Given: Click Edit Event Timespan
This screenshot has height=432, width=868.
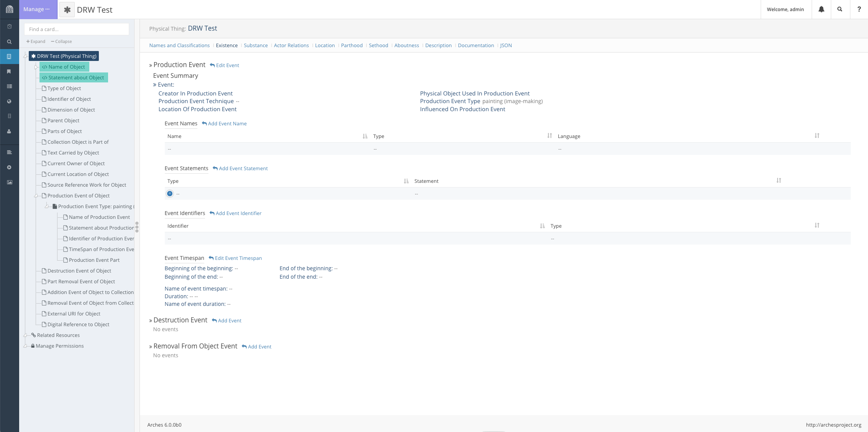Looking at the screenshot, I should tap(238, 258).
